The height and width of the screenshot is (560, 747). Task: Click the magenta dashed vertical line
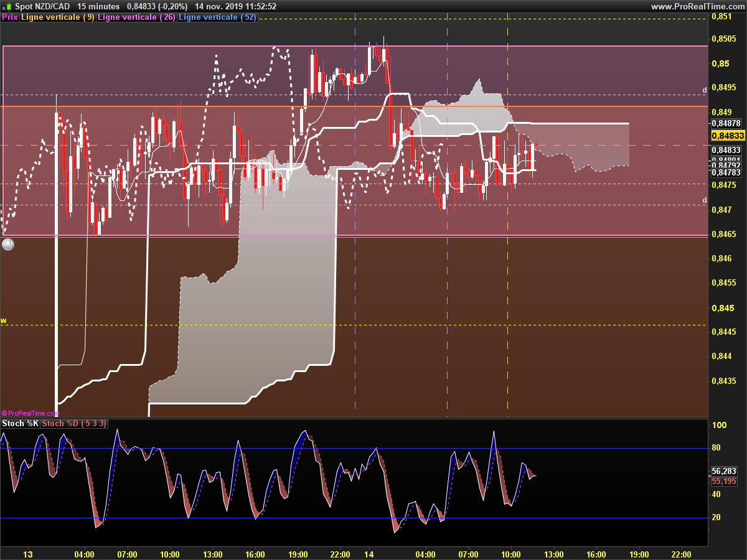point(448,280)
